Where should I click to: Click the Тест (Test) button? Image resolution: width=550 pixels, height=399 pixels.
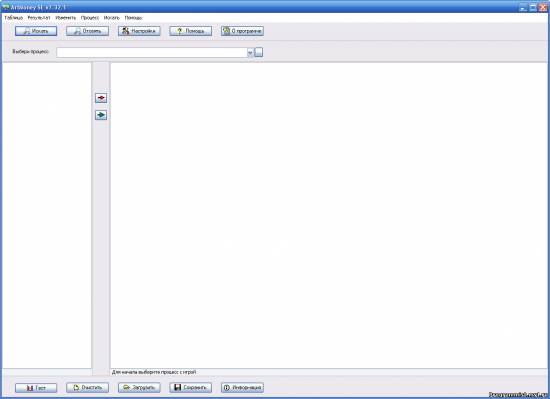point(36,388)
